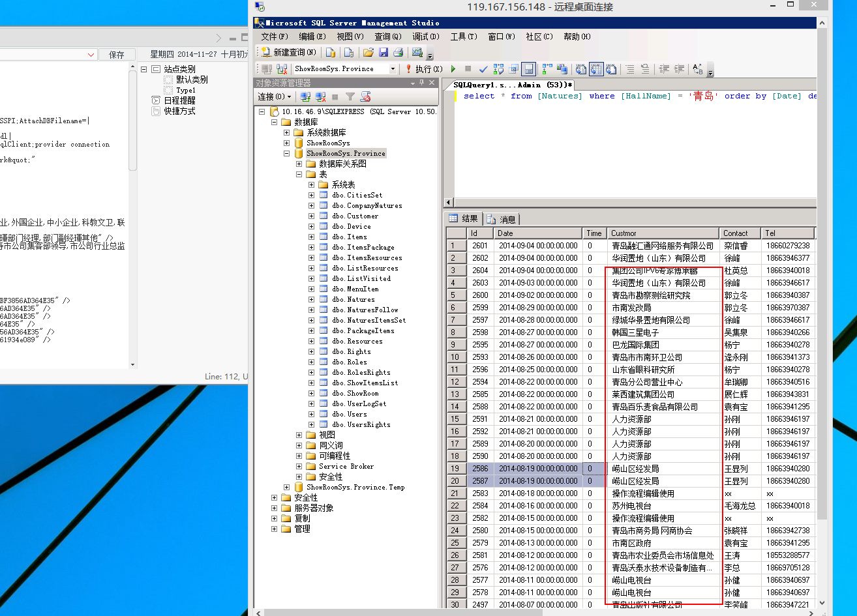Open the Query Options icon
The width and height of the screenshot is (857, 616).
point(513,69)
